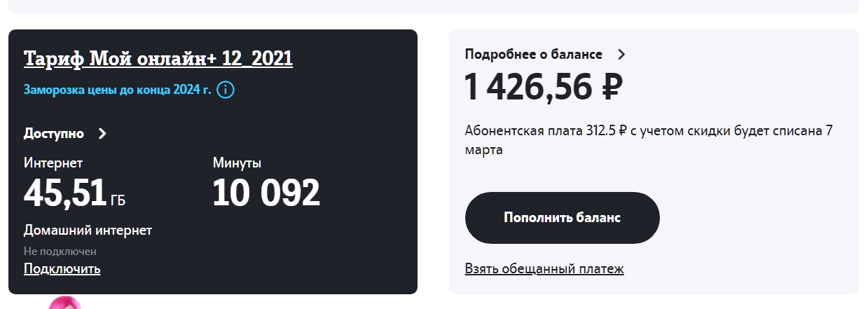Select the 45,51 ГБ internet remainder value
The image size is (868, 309).
66,193
